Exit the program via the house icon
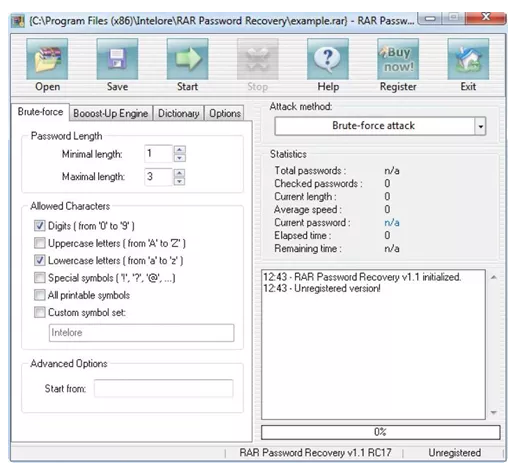 tap(468, 59)
